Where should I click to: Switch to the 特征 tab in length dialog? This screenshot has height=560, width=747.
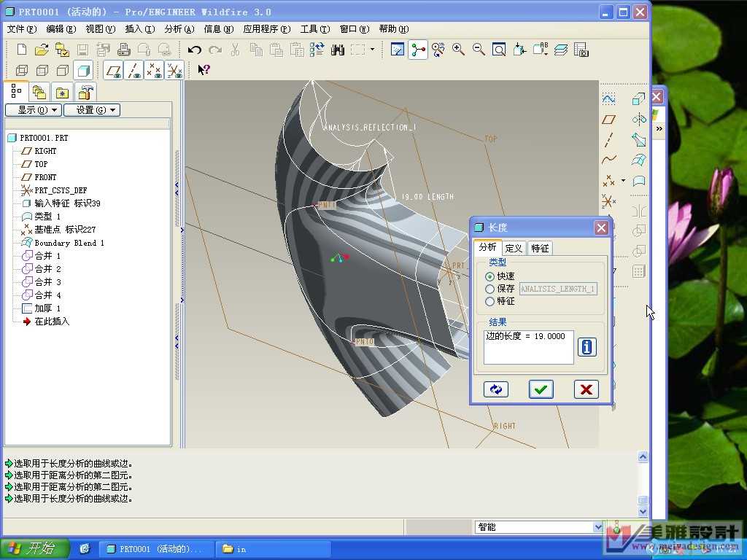(540, 248)
